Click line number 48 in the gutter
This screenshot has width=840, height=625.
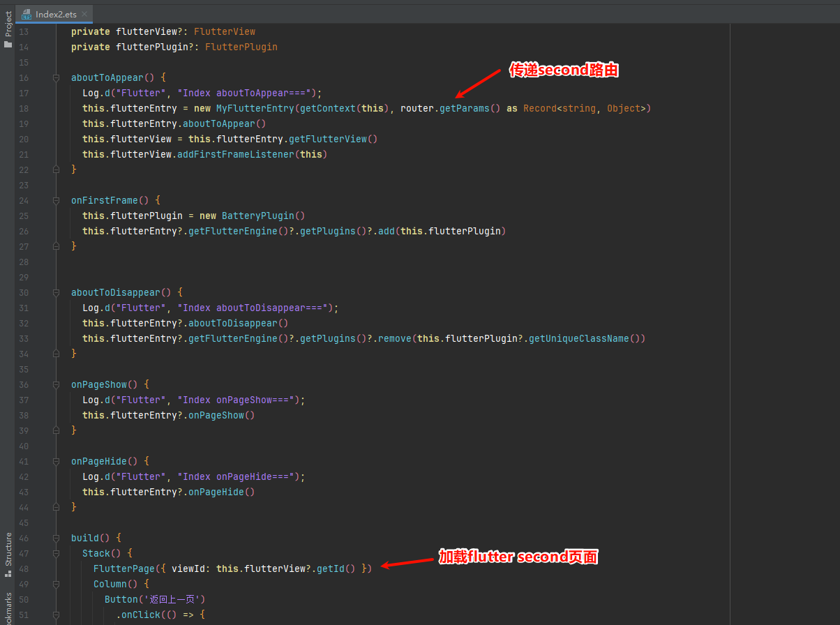tap(24, 569)
